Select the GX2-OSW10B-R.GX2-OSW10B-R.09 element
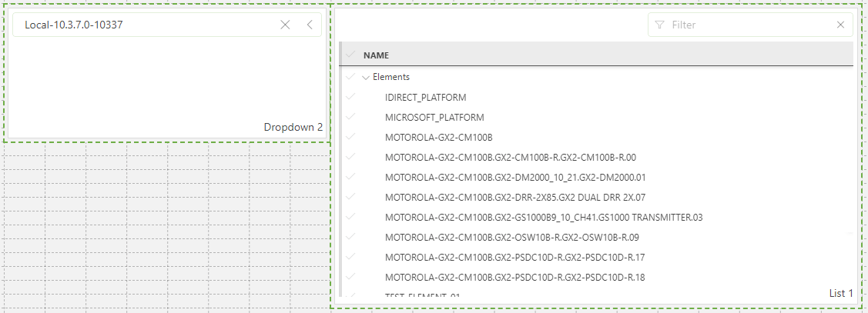This screenshot has width=868, height=313. (x=512, y=237)
